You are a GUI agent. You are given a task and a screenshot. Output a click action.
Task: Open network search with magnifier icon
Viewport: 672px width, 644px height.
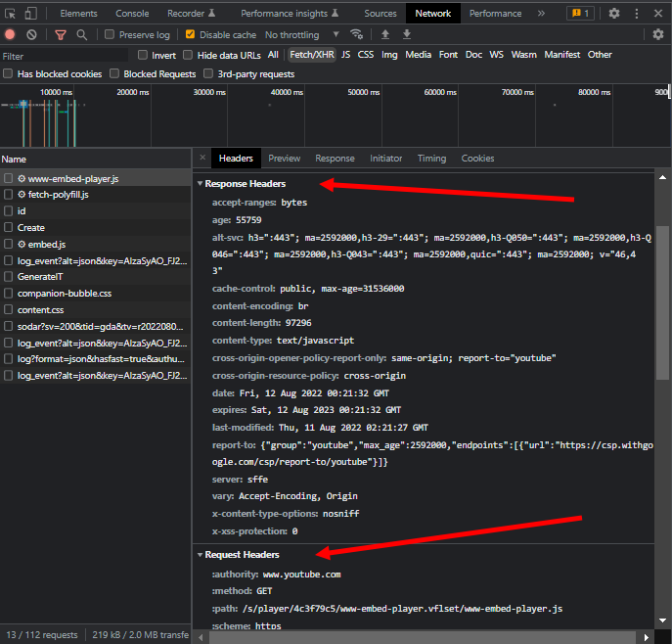(x=82, y=34)
